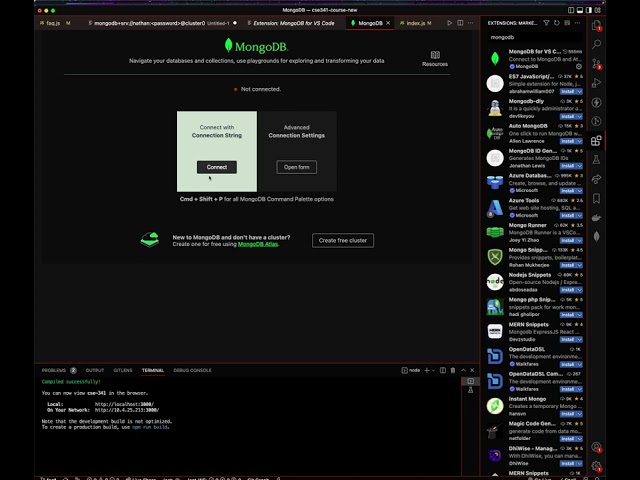
Task: Open Views and More Actions in Extensions panel
Action: [577, 23]
